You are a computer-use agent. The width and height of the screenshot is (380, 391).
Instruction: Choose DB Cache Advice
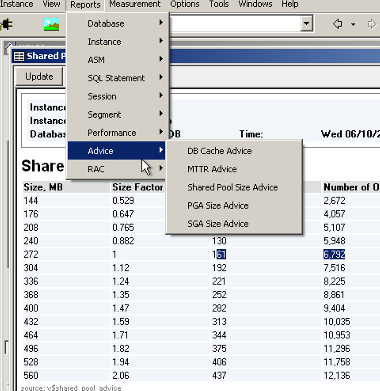point(234,151)
